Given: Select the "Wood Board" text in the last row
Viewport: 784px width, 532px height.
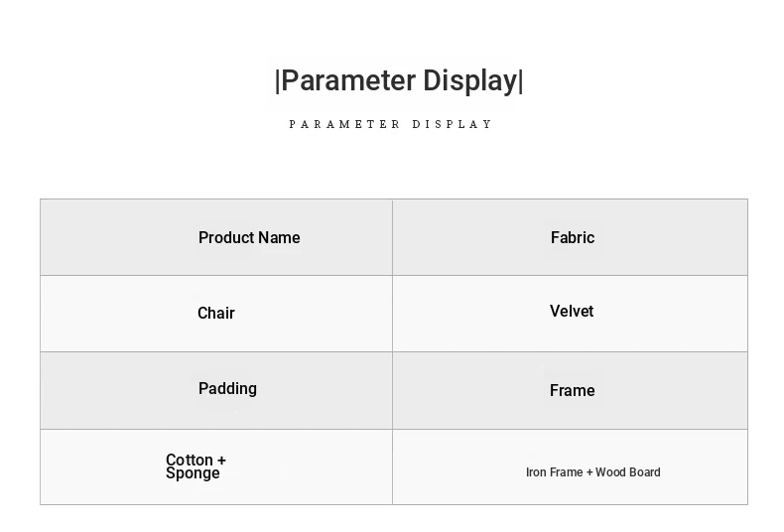Looking at the screenshot, I should [x=628, y=472].
